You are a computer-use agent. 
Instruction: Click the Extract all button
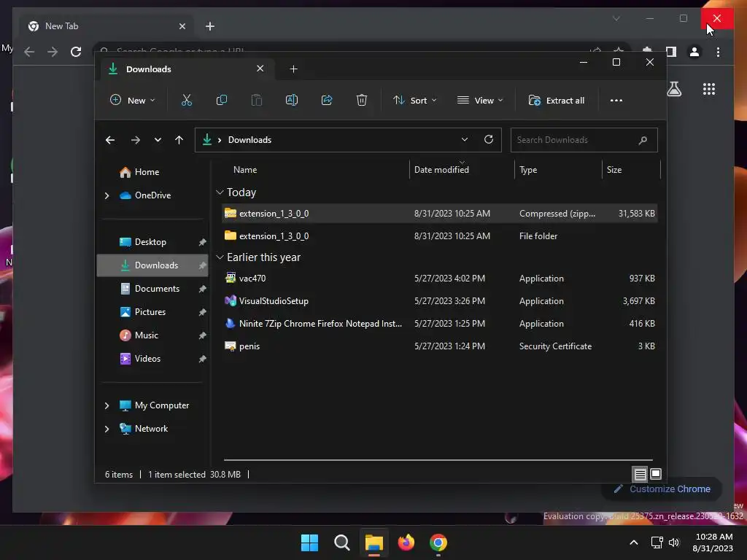pos(557,101)
